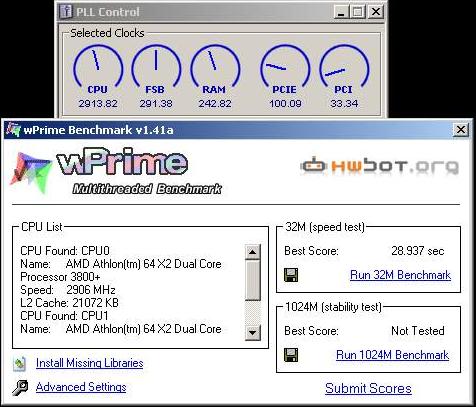Click the floppy save icon under 32M score
This screenshot has width=476, height=407.
pyautogui.click(x=291, y=275)
